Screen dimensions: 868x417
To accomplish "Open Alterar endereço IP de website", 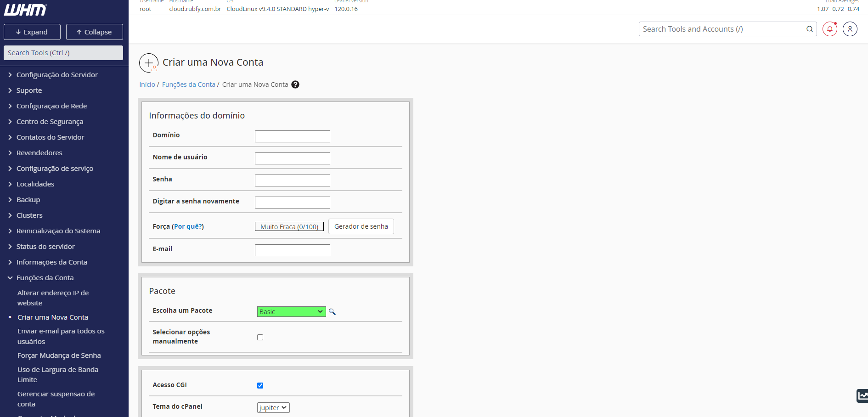I will tap(53, 298).
